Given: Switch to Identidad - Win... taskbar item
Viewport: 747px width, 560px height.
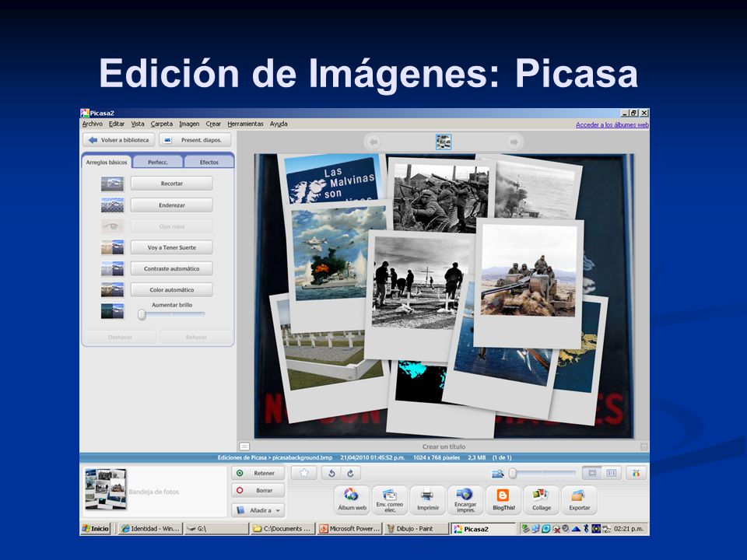Looking at the screenshot, I should click(150, 529).
